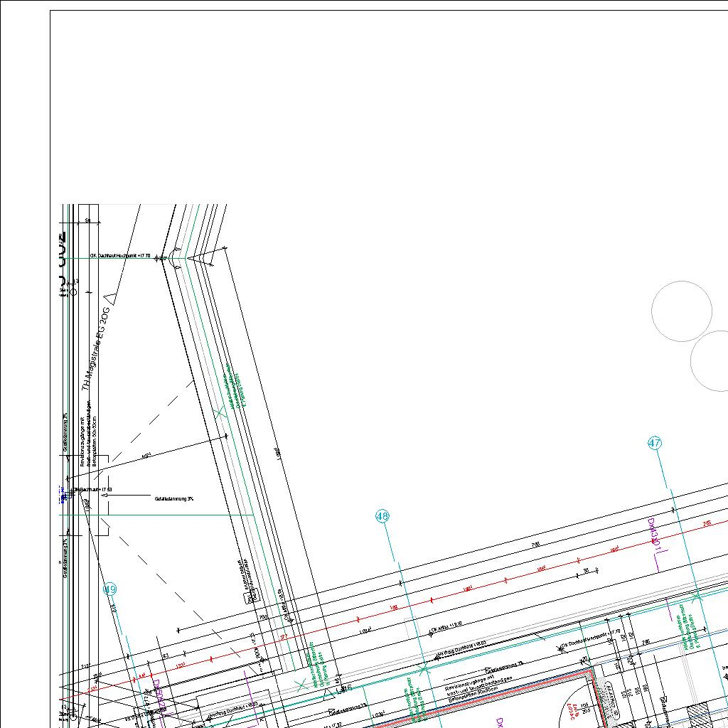Select the OK Dachhaut Hochpunkt +17.70 label

point(119,256)
